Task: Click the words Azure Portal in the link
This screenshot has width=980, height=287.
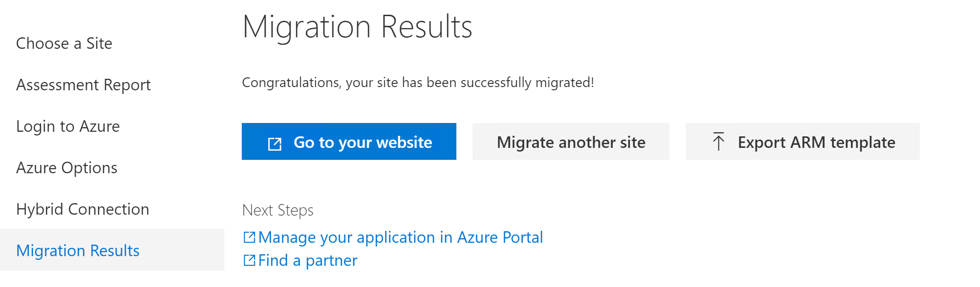Action: coord(500,237)
